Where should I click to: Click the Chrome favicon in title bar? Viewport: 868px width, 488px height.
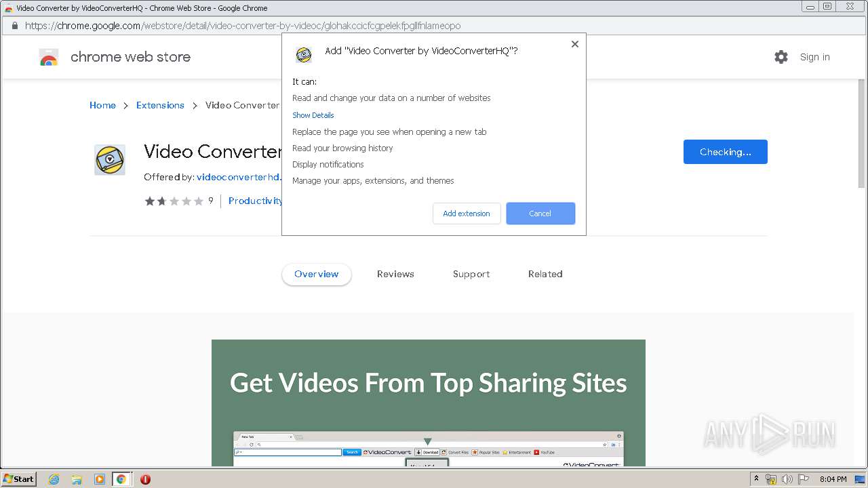pos(9,8)
